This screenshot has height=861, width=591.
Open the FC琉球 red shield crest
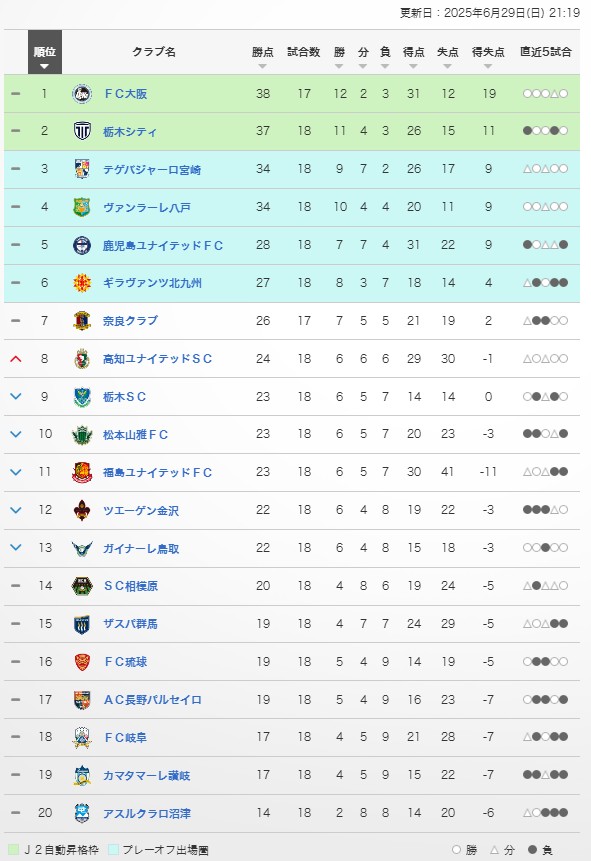(82, 662)
